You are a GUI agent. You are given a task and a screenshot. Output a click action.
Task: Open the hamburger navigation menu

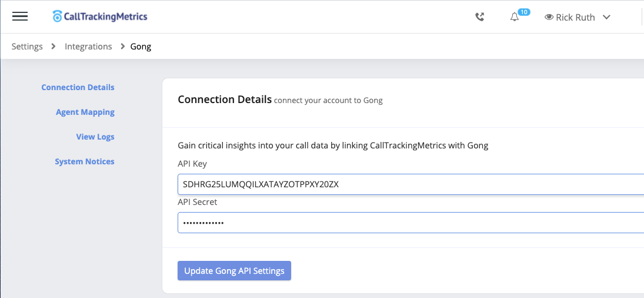click(x=20, y=16)
